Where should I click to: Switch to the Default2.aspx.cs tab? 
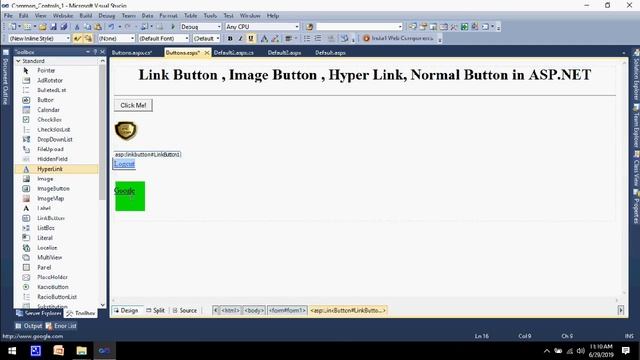[234, 53]
